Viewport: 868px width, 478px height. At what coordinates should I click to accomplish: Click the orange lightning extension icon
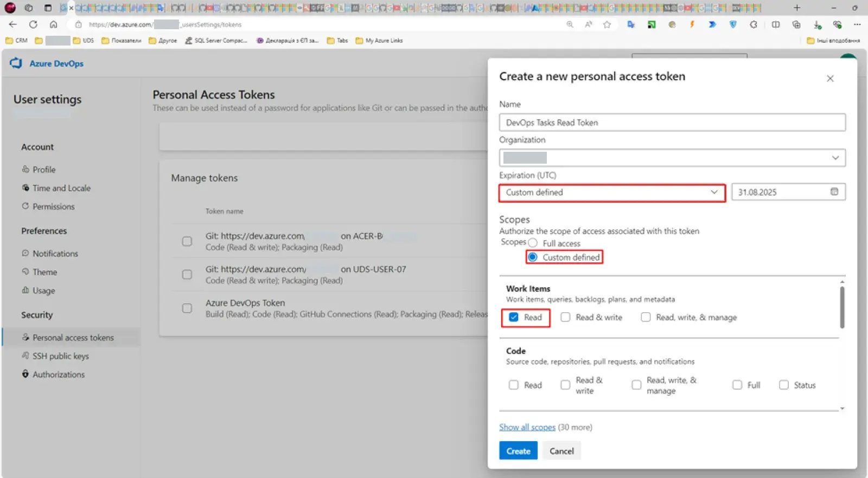coord(692,24)
